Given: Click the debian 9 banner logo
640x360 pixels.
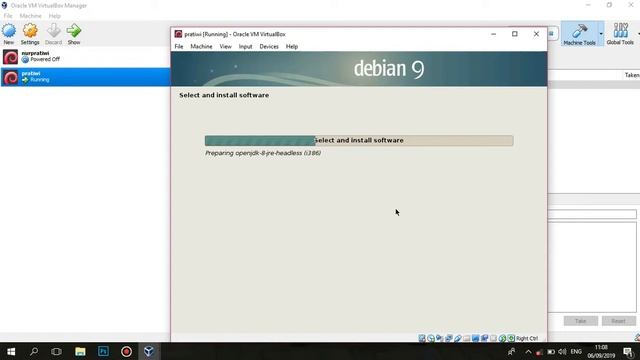Looking at the screenshot, I should (x=389, y=69).
